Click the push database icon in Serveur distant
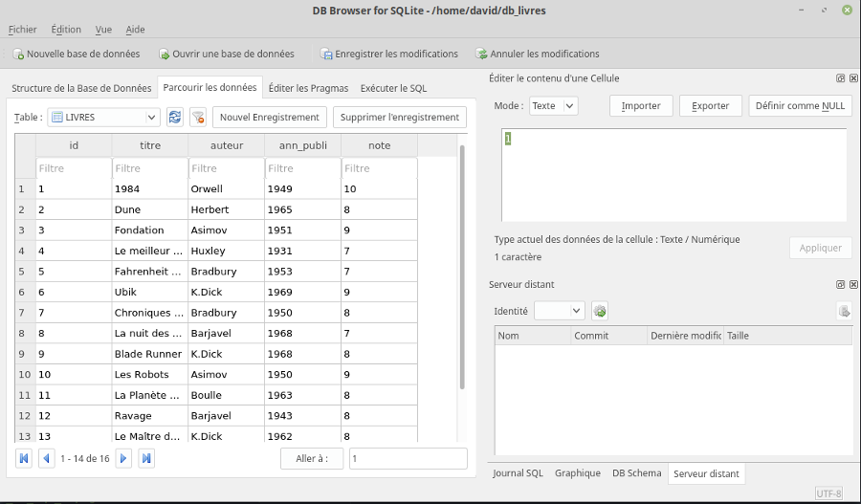Image resolution: width=861 pixels, height=504 pixels. [x=844, y=311]
